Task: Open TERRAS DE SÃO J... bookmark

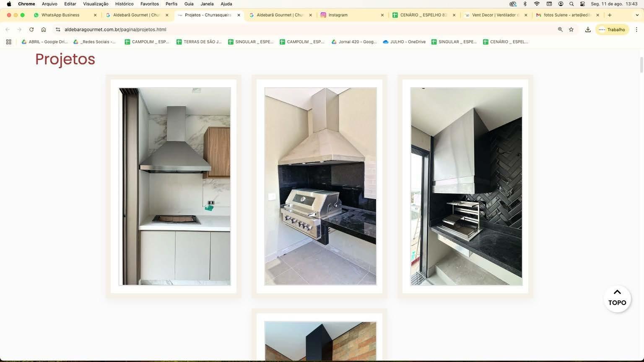Action: coord(199,42)
